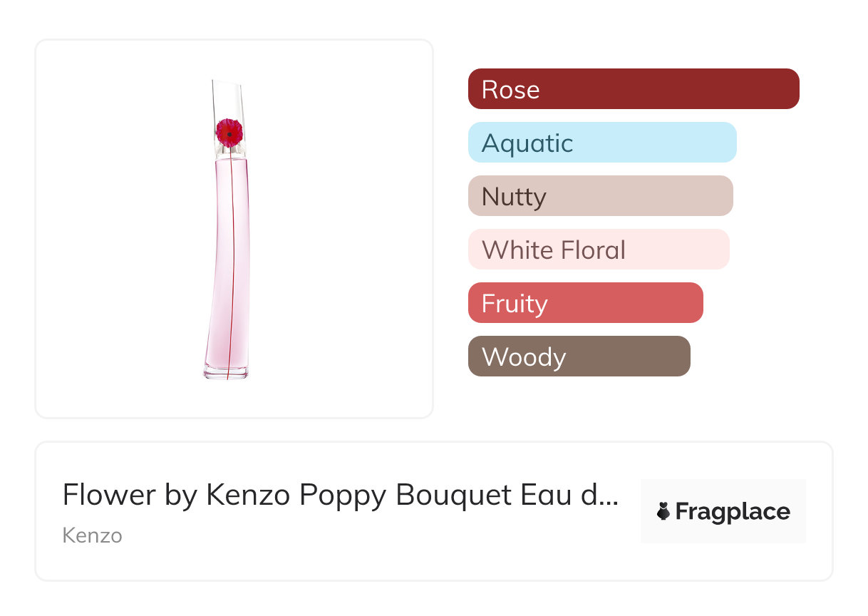Click the clear cap of the perfume bottle
The height and width of the screenshot is (616, 868).
click(x=228, y=100)
